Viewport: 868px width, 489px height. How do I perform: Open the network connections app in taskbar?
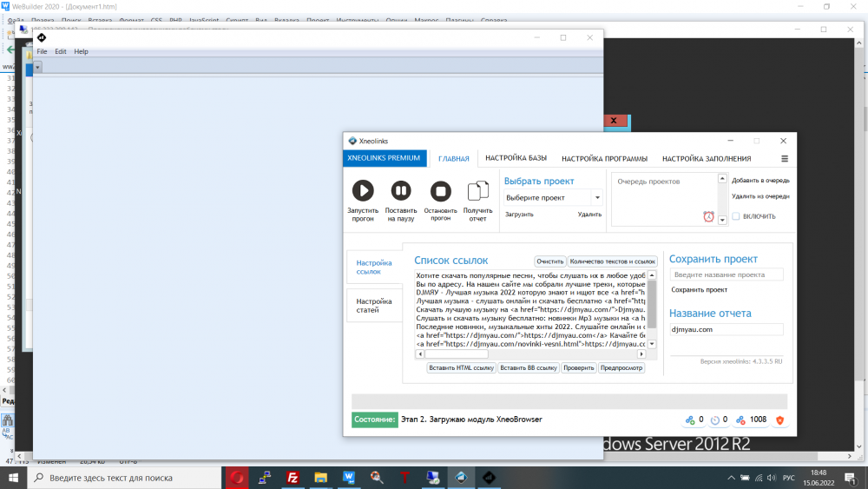(x=265, y=478)
